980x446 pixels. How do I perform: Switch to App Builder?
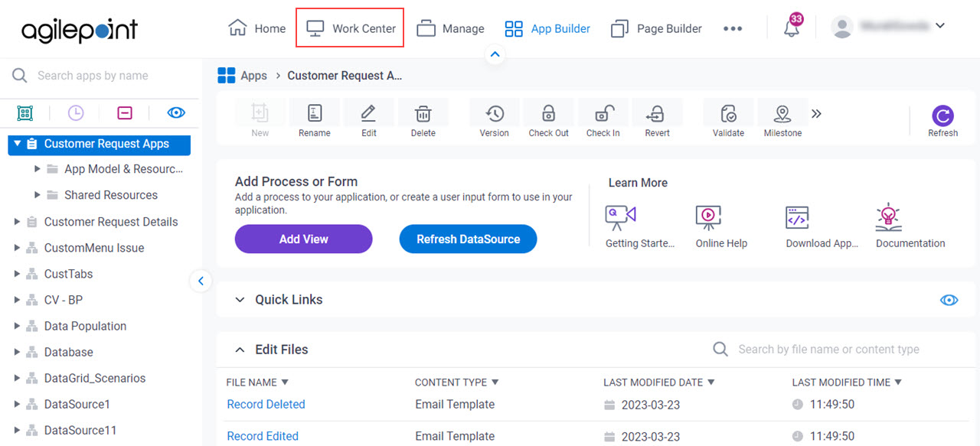coord(547,28)
